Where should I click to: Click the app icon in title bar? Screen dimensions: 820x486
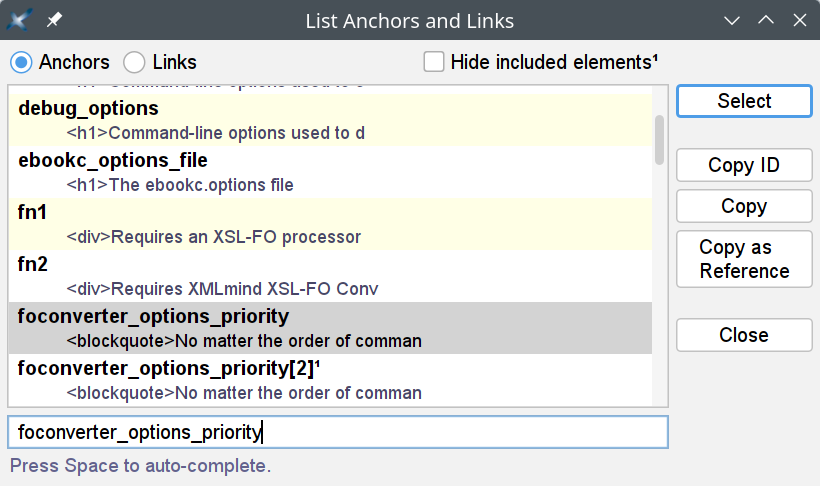coord(21,20)
